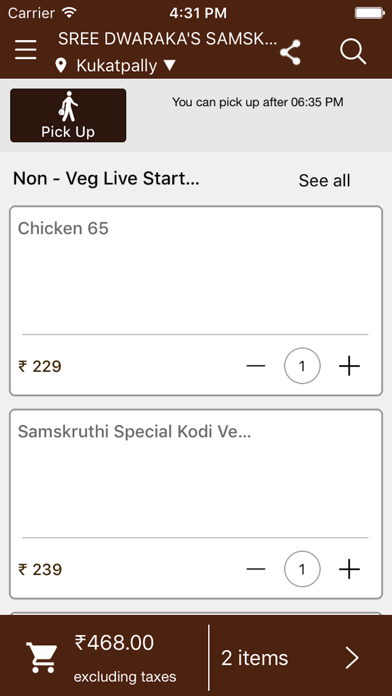Add one more Samskruthi Special Kodi

(349, 569)
